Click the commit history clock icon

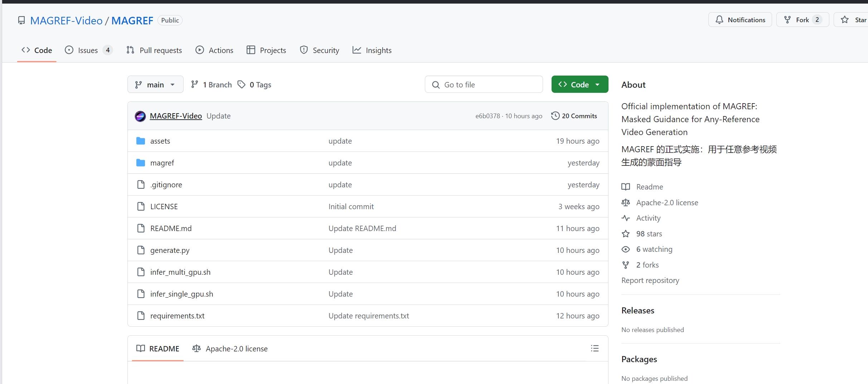(555, 116)
